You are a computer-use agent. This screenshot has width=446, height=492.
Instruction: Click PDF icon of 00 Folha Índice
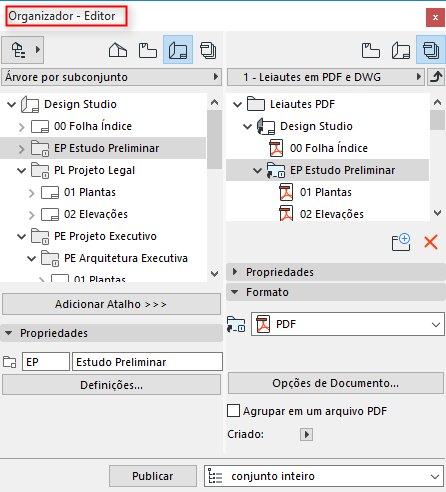[276, 148]
